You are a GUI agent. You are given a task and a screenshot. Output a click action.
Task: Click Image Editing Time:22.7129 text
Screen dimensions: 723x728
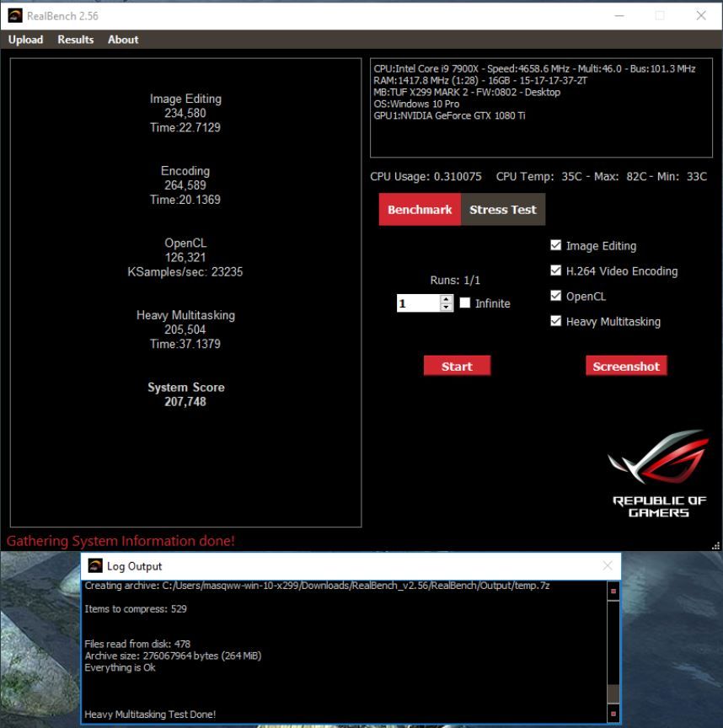click(185, 127)
